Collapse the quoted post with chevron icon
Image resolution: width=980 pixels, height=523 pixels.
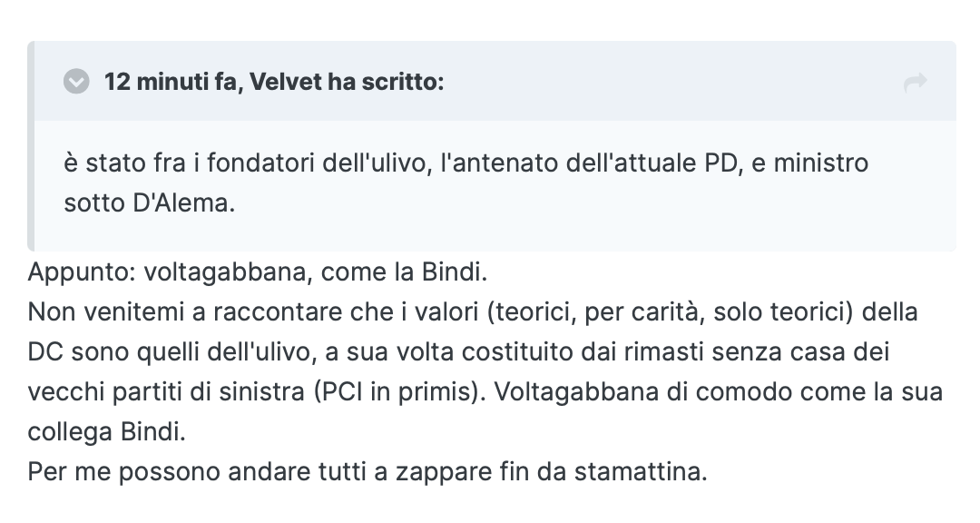pyautogui.click(x=76, y=82)
